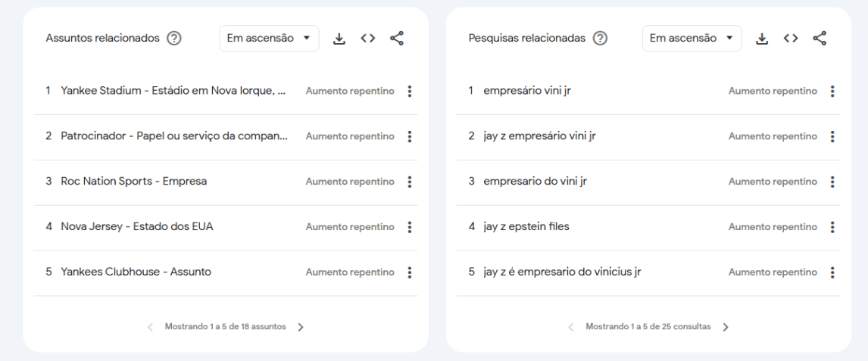Open help for Pesquisas relacionadas
The image size is (868, 361).
pos(600,39)
